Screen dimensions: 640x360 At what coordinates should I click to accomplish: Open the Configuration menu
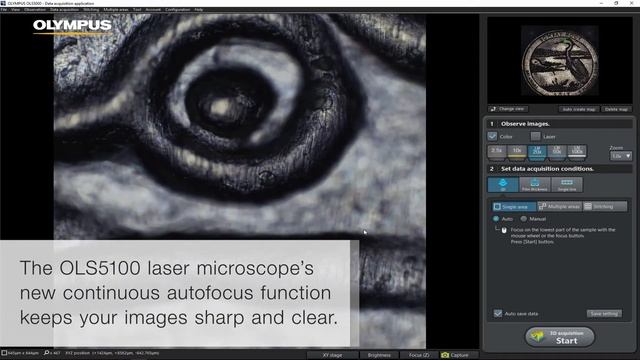click(178, 9)
